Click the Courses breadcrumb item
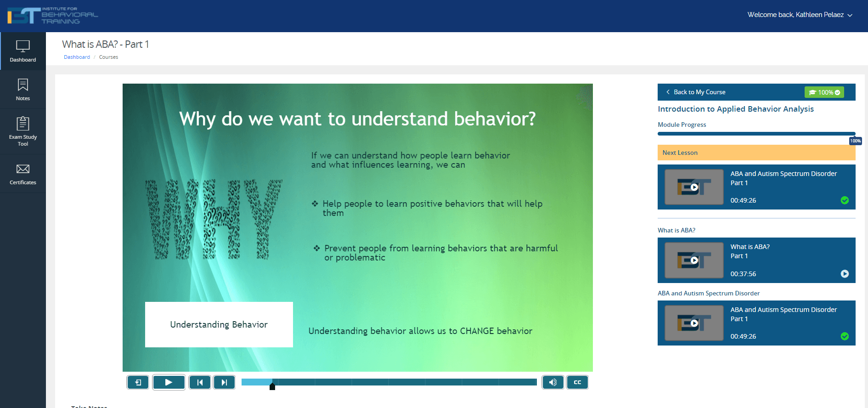 tap(108, 57)
